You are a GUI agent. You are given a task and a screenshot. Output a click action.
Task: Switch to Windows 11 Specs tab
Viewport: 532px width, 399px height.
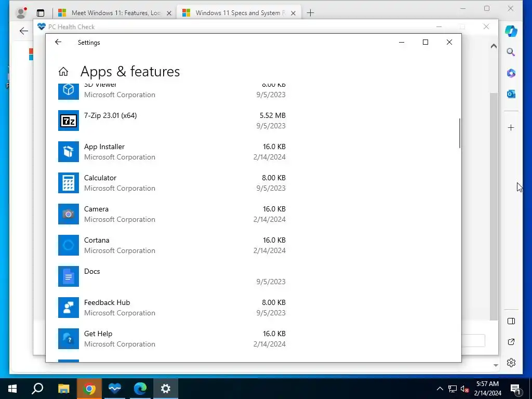(x=240, y=13)
